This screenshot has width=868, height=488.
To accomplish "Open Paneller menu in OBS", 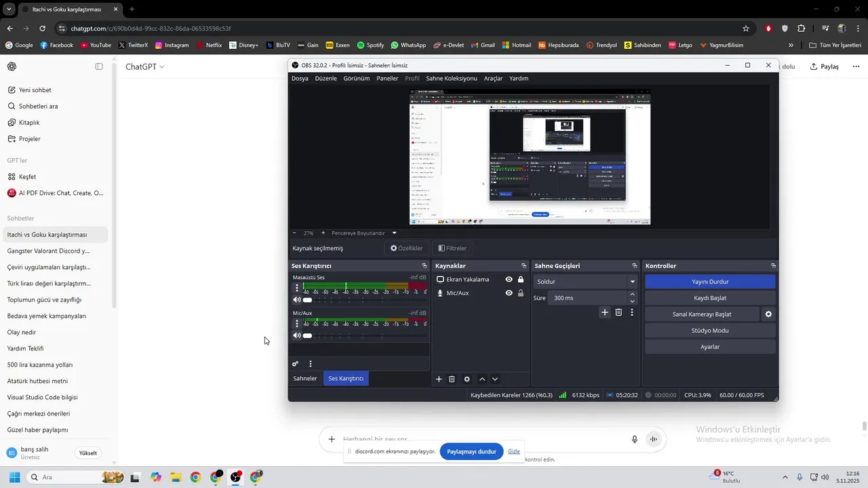I will (x=387, y=78).
